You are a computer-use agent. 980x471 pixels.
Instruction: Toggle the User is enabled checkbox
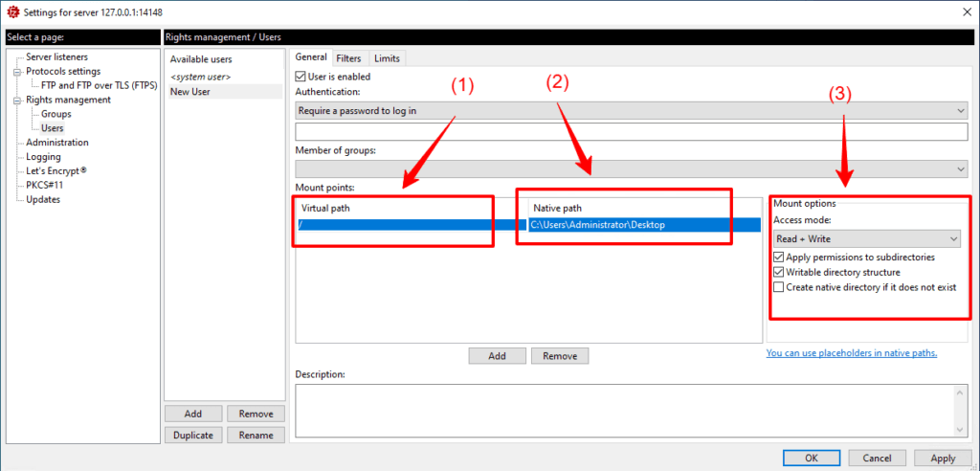click(x=301, y=77)
